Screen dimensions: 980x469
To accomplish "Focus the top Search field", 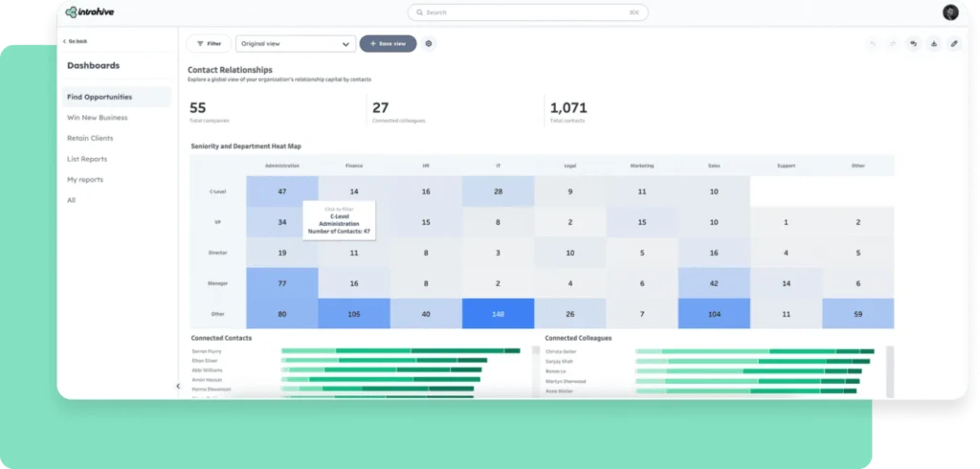I will click(528, 12).
